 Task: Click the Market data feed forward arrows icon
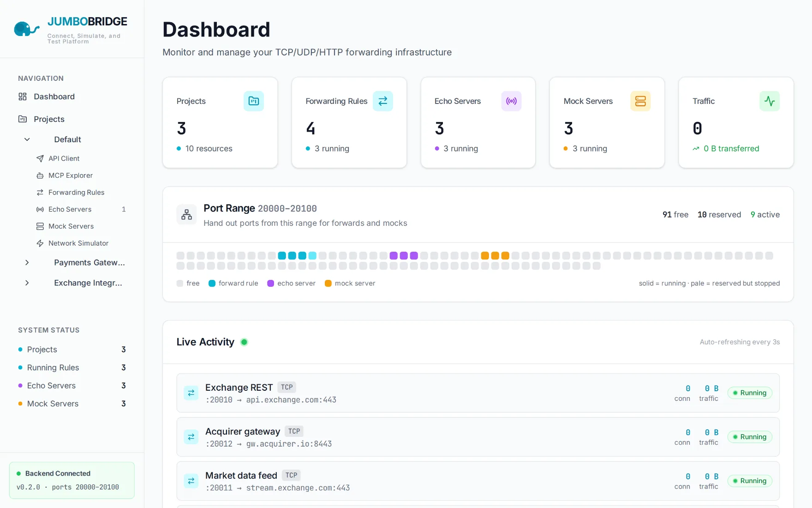(x=191, y=481)
